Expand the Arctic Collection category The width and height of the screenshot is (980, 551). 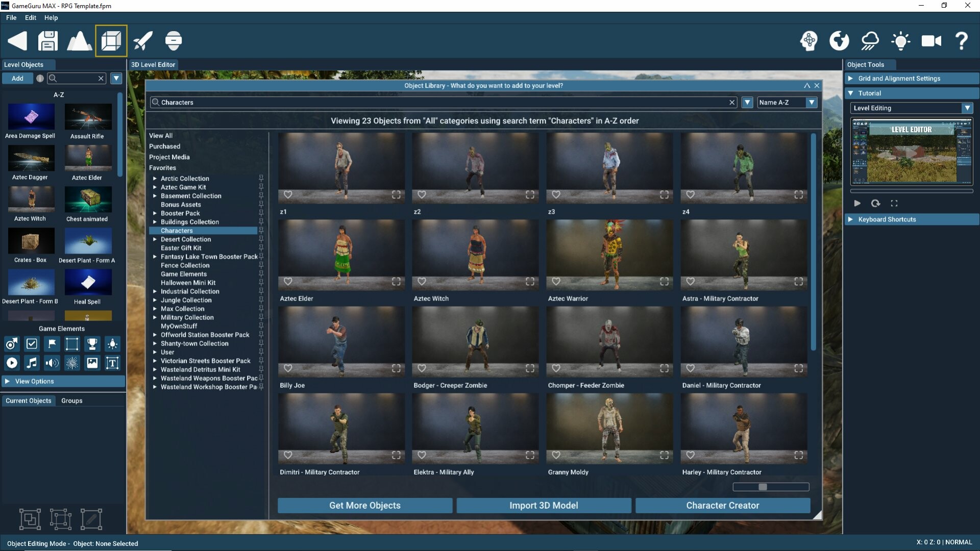[155, 179]
